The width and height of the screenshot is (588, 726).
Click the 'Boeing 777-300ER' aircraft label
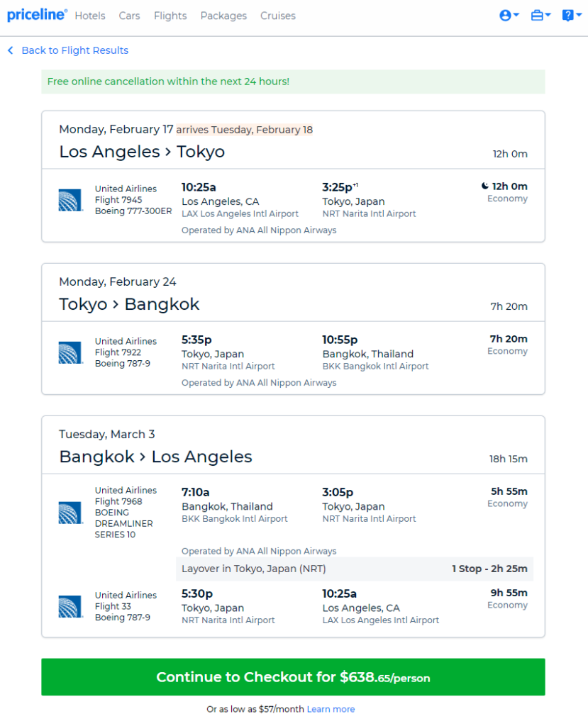coord(133,211)
